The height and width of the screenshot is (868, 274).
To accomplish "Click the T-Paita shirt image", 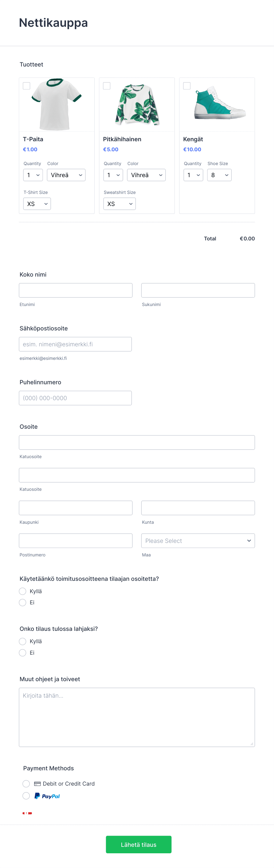I will [x=57, y=104].
